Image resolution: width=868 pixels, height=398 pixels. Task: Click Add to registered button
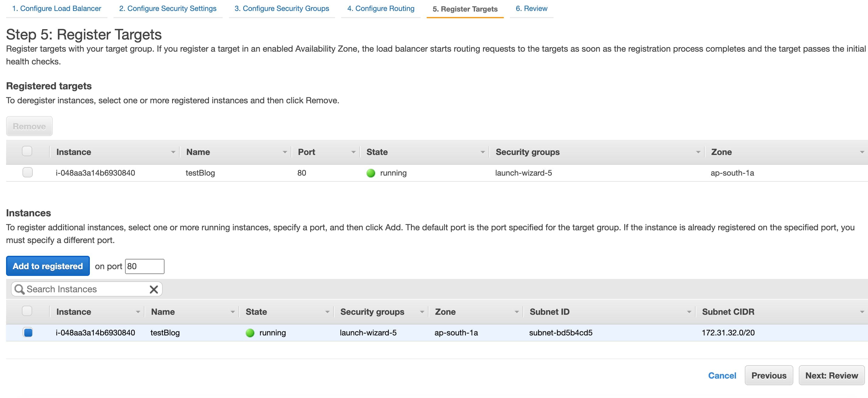(48, 266)
